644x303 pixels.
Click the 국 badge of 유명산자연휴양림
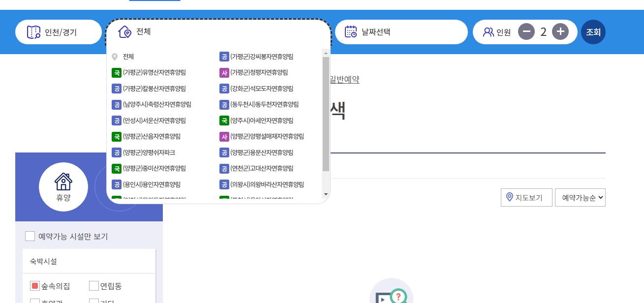pos(117,73)
